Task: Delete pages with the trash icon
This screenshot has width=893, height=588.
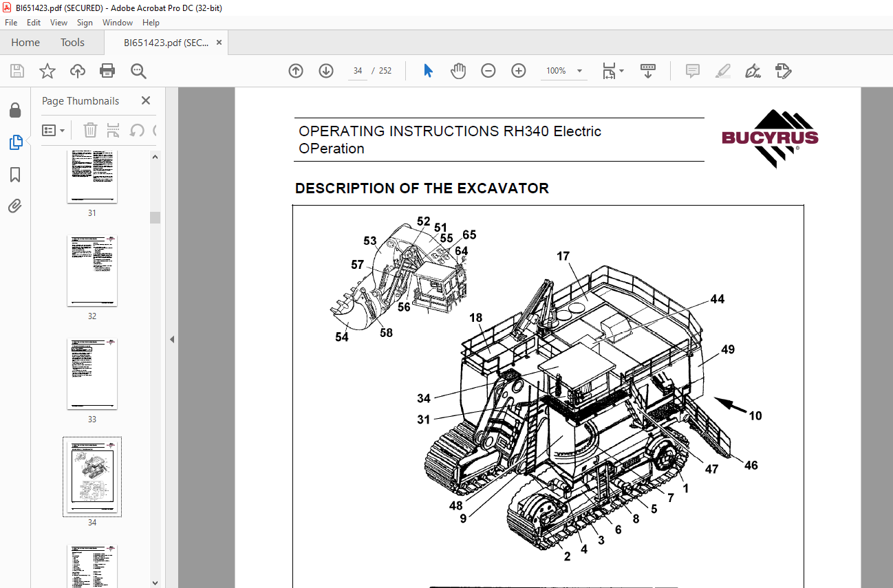Action: pyautogui.click(x=90, y=130)
